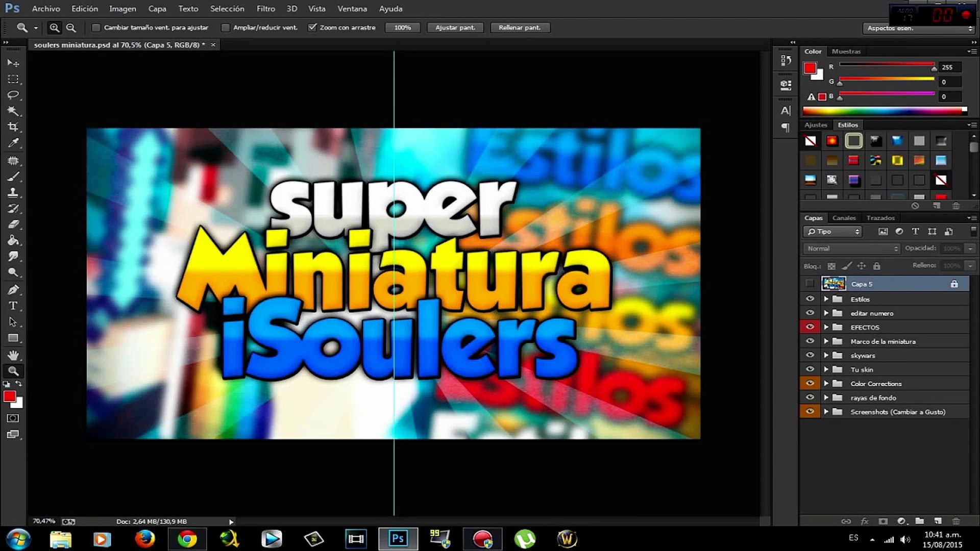Image resolution: width=980 pixels, height=551 pixels.
Task: Select the Crop tool
Action: coord(13,127)
